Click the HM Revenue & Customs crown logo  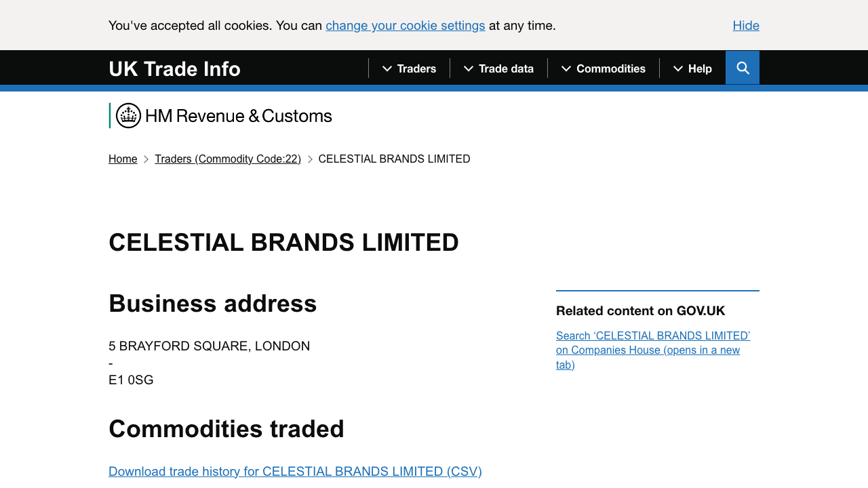127,115
